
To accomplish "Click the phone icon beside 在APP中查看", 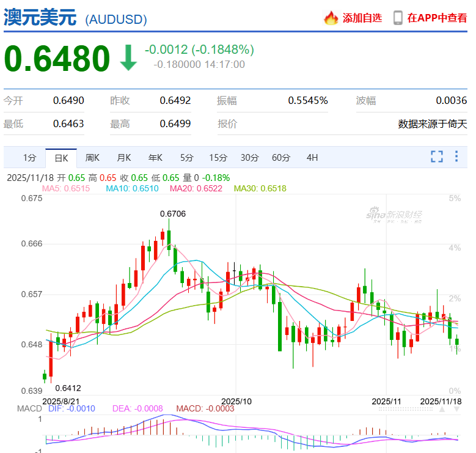I will (398, 18).
